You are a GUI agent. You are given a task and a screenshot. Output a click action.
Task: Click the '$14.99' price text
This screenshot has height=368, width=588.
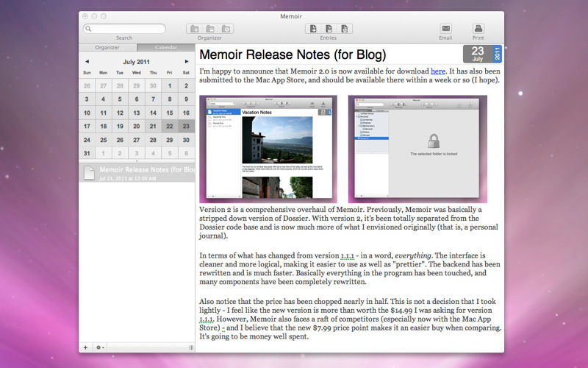coord(402,310)
